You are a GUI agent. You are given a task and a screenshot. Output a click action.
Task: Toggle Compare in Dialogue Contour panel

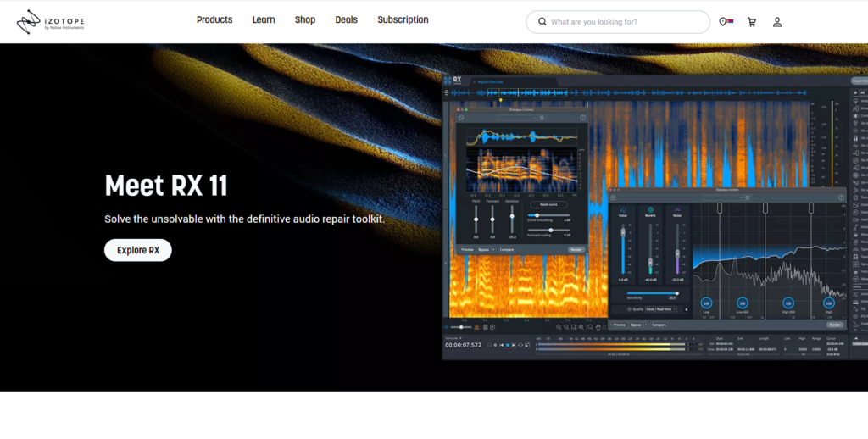(x=507, y=250)
